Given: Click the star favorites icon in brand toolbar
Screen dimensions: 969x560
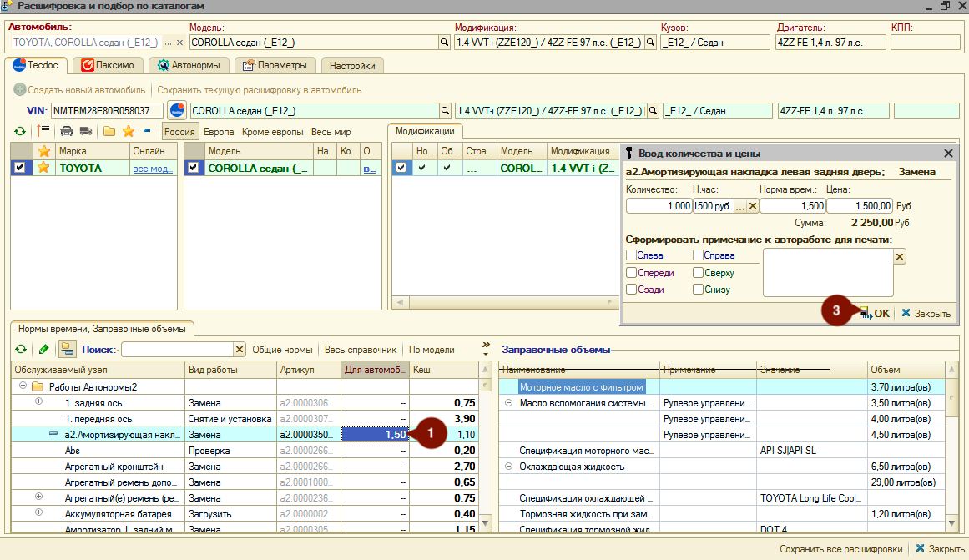Looking at the screenshot, I should point(129,131).
